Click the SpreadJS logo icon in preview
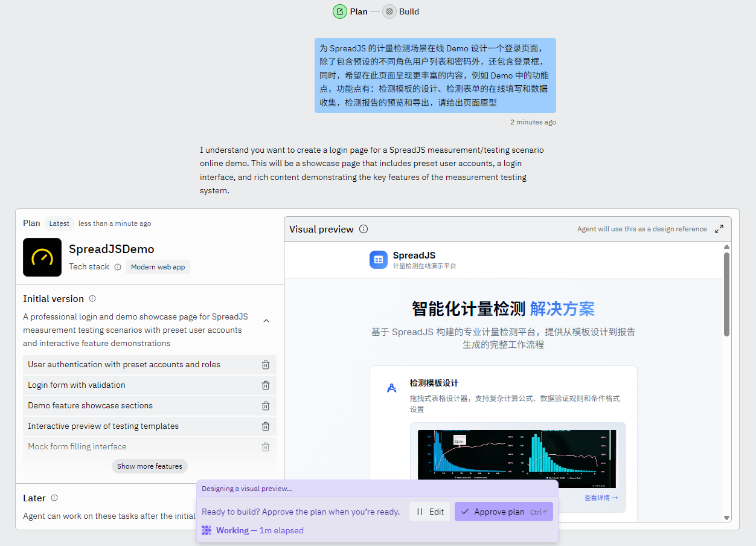 pyautogui.click(x=379, y=260)
